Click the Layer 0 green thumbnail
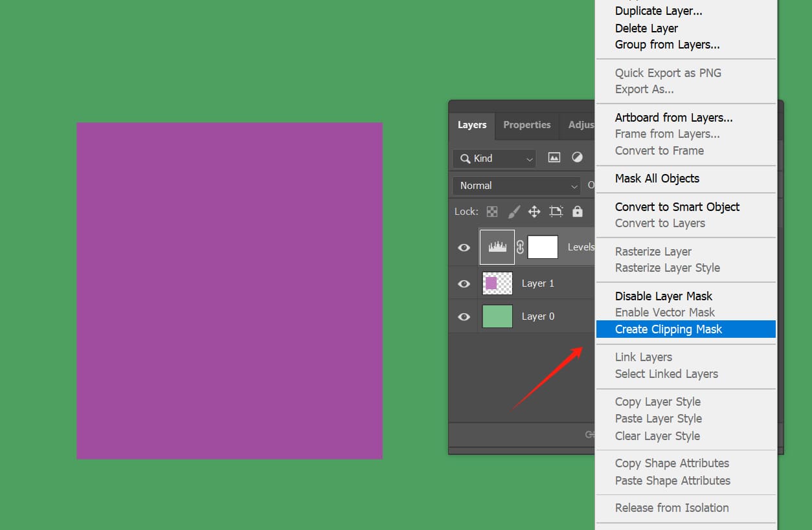 pyautogui.click(x=497, y=316)
